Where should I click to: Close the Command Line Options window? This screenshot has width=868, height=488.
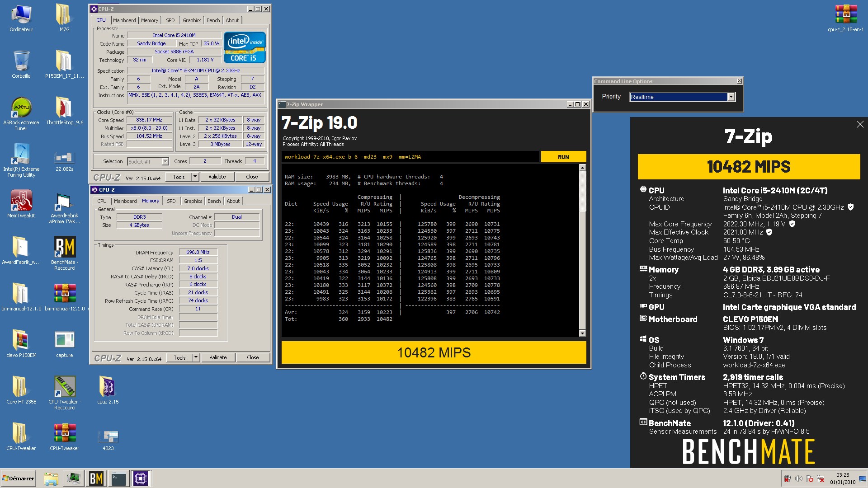pos(739,81)
